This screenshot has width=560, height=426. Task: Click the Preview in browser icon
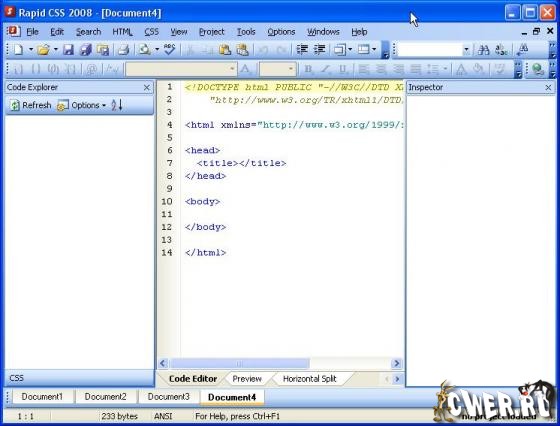tap(145, 50)
